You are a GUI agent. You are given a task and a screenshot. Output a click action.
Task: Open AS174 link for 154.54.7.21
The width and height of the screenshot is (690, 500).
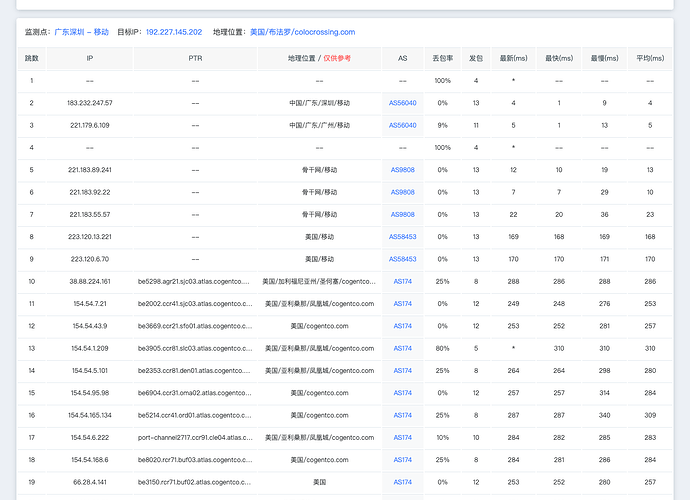point(403,304)
